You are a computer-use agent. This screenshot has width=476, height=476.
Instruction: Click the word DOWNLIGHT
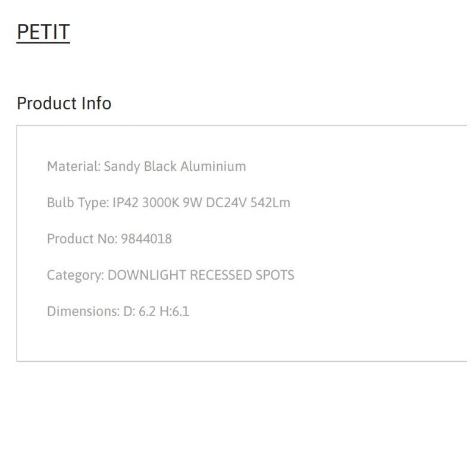146,275
